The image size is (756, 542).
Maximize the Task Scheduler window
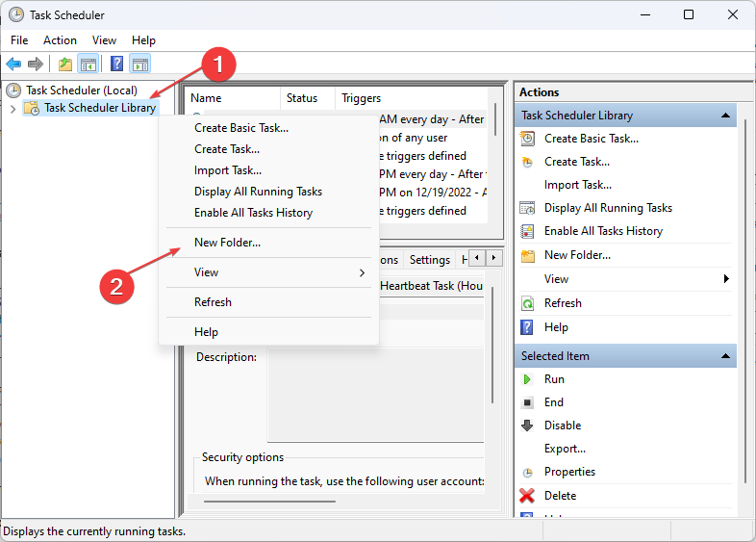689,15
